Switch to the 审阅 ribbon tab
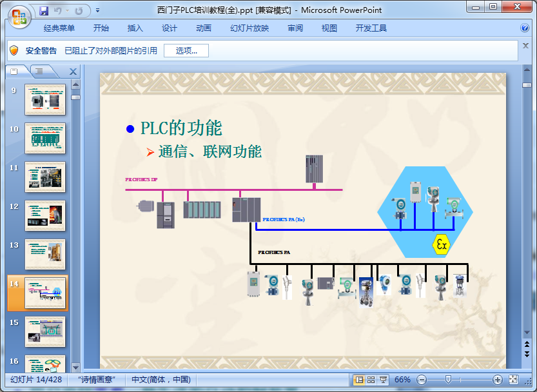 pos(295,28)
